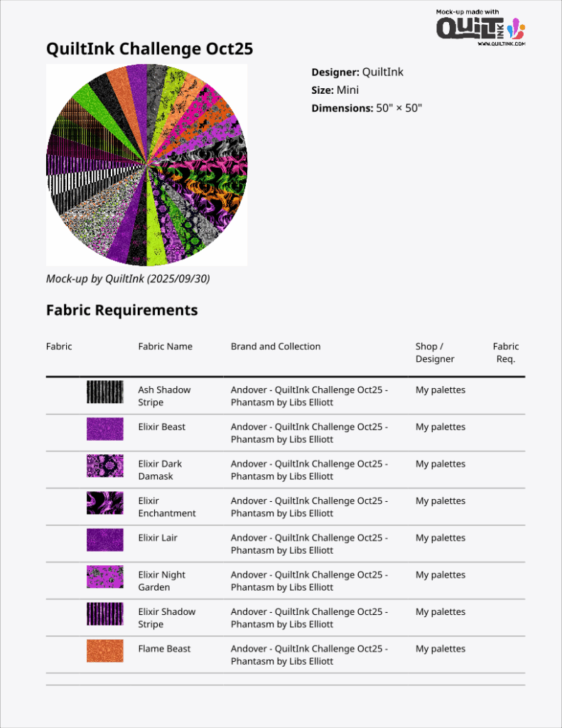Click the circular quilt mock-up image
Image resolution: width=562 pixels, height=728 pixels.
[146, 165]
